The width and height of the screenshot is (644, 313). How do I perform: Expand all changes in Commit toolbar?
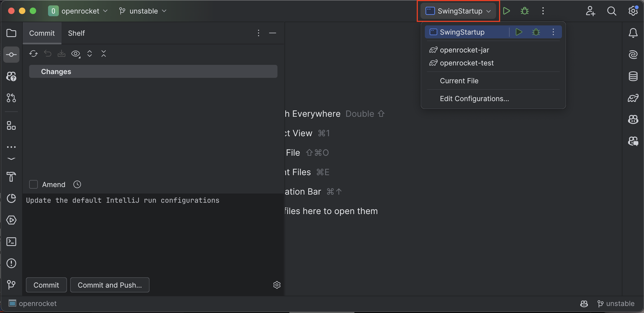(x=90, y=54)
